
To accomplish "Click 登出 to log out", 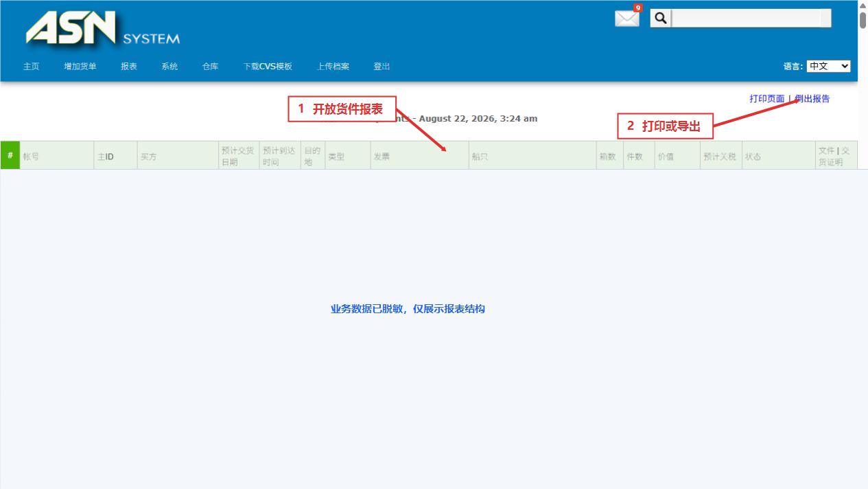I will click(x=382, y=67).
